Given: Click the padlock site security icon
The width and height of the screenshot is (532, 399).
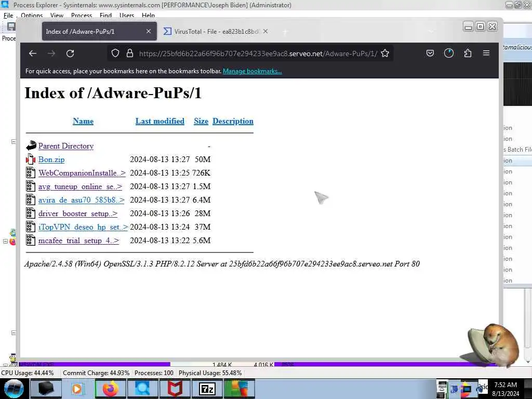Looking at the screenshot, I should 129,54.
